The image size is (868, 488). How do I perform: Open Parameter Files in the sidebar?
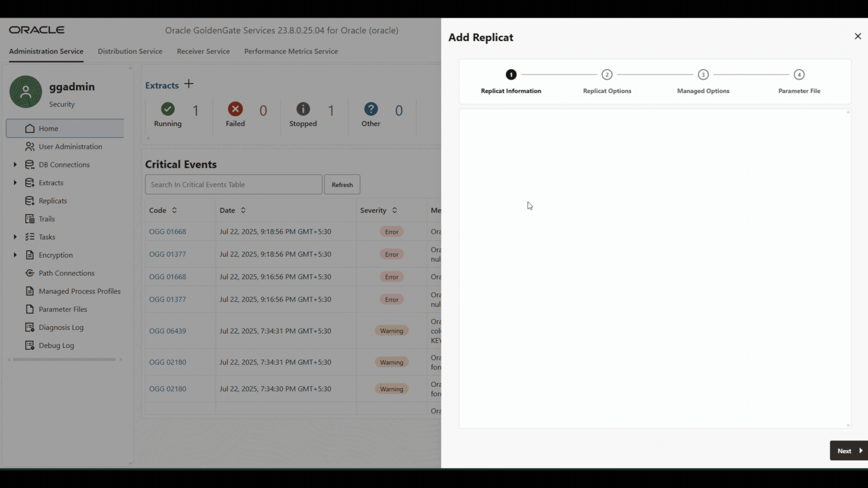pos(63,309)
